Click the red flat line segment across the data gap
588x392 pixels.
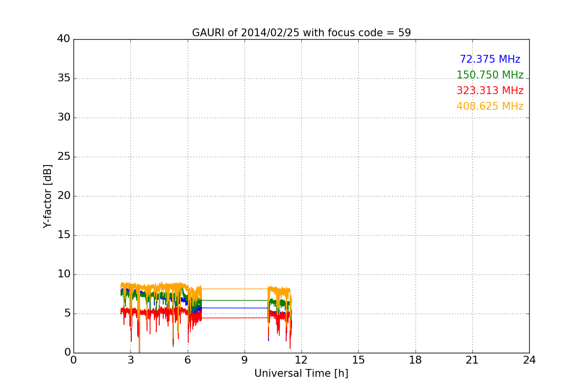(235, 318)
